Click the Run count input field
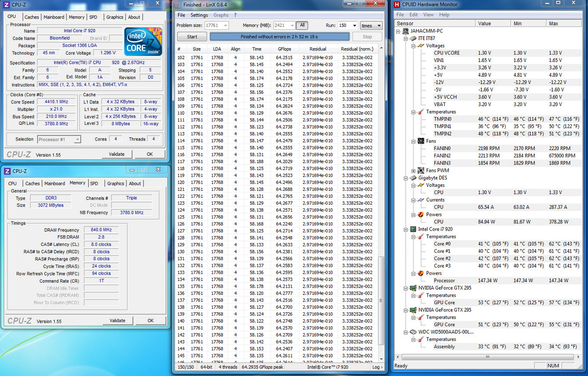The width and height of the screenshot is (588, 376). pos(344,26)
